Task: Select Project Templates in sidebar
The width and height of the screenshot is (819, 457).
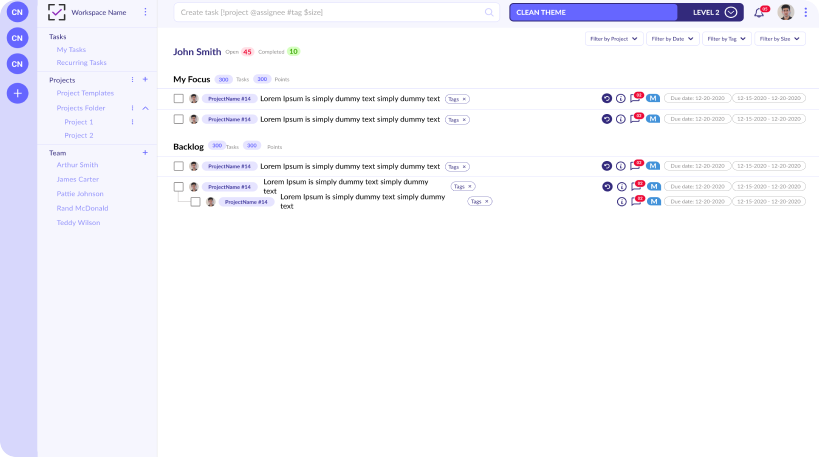Action: pos(85,93)
